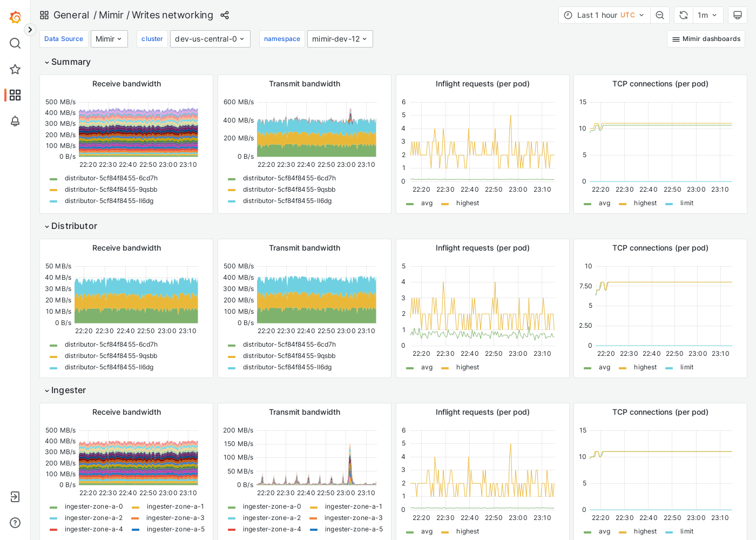
Task: Open the namespace dropdown mimir-dev-12
Action: point(340,38)
